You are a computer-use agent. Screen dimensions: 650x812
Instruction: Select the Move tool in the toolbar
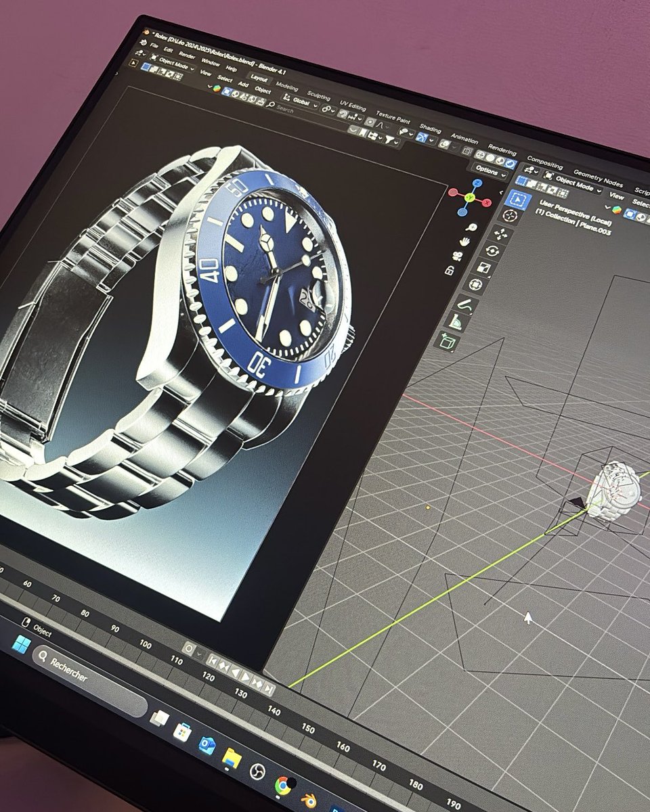pos(502,233)
